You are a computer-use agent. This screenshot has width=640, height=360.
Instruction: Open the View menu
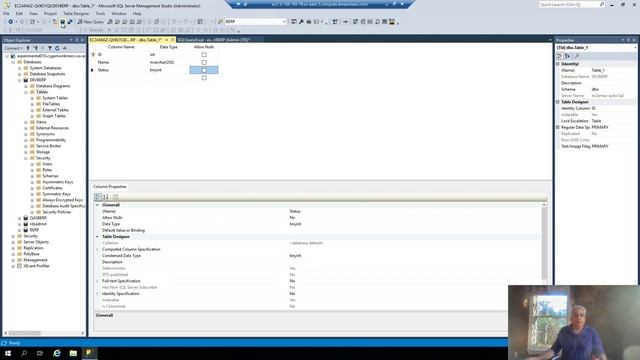[33, 13]
